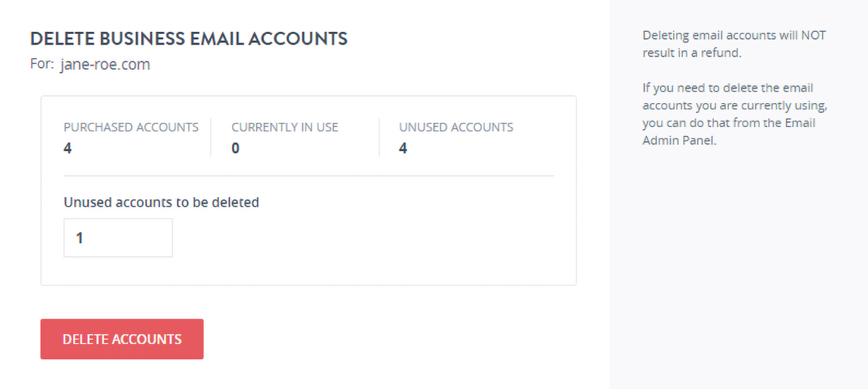Select the jane-roe.com domain name

pyautogui.click(x=105, y=65)
